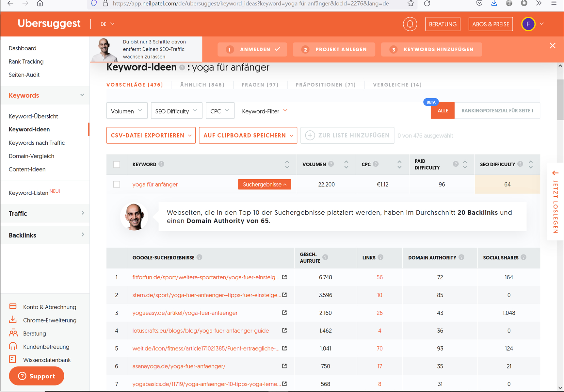Toggle ALLE beta filter
Screen dimensions: 564x392
click(x=443, y=111)
